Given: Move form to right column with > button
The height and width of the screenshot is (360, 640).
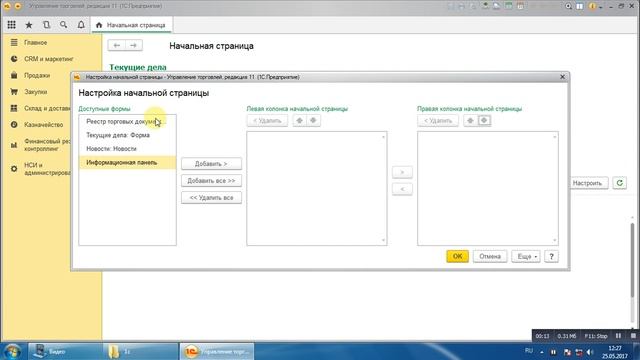Looking at the screenshot, I should 402,172.
